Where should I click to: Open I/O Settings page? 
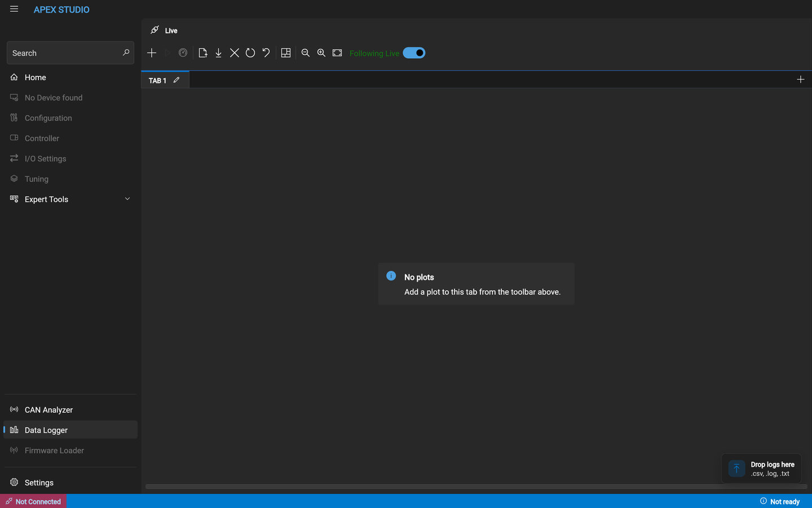pyautogui.click(x=70, y=159)
